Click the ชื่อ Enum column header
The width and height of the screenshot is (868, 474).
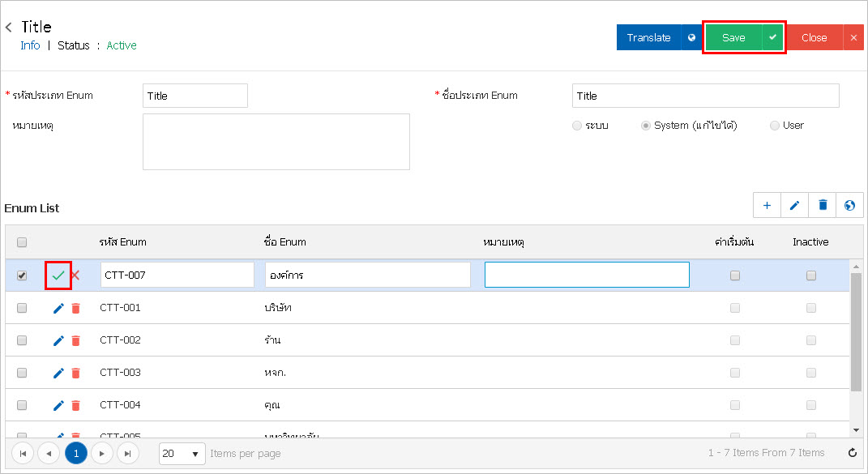point(285,242)
